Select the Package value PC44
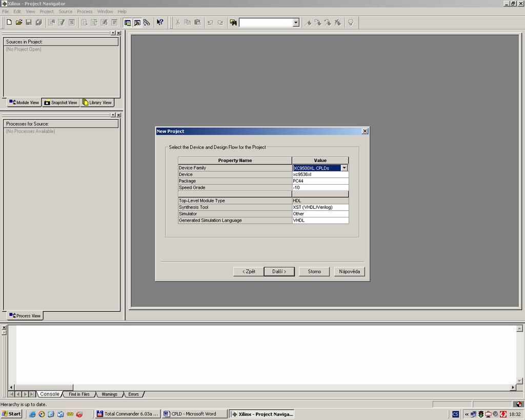The image size is (525, 420). [x=320, y=181]
